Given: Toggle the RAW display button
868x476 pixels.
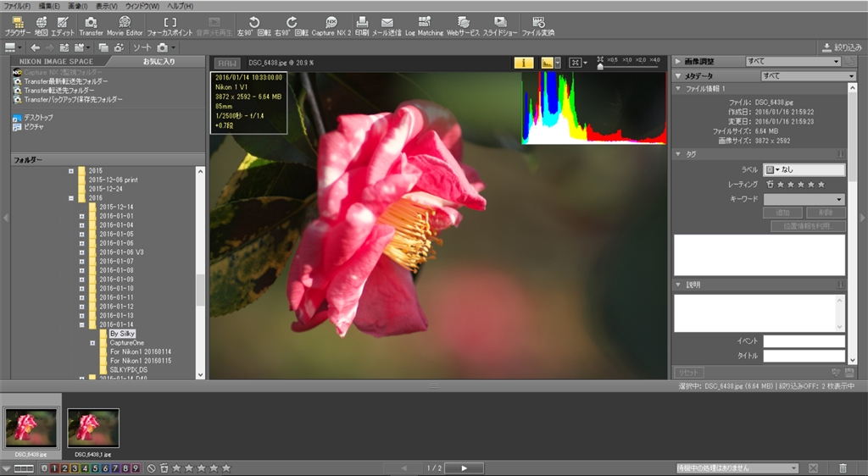Looking at the screenshot, I should (226, 63).
